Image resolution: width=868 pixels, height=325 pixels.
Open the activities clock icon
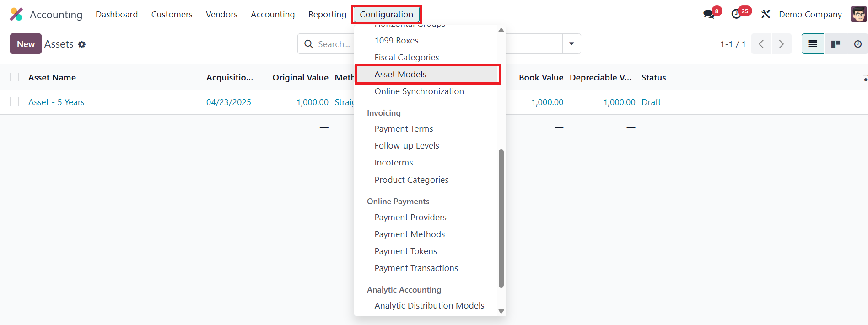pyautogui.click(x=736, y=14)
